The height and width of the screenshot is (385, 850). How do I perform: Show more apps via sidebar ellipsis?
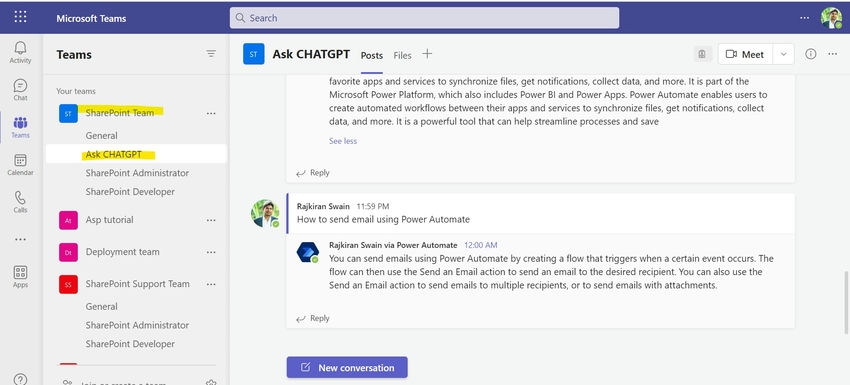(x=20, y=239)
